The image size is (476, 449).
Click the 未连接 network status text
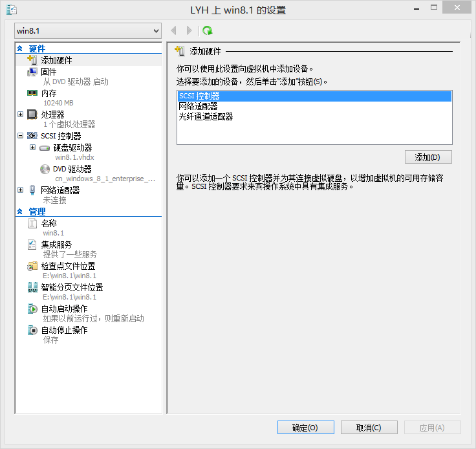click(54, 200)
